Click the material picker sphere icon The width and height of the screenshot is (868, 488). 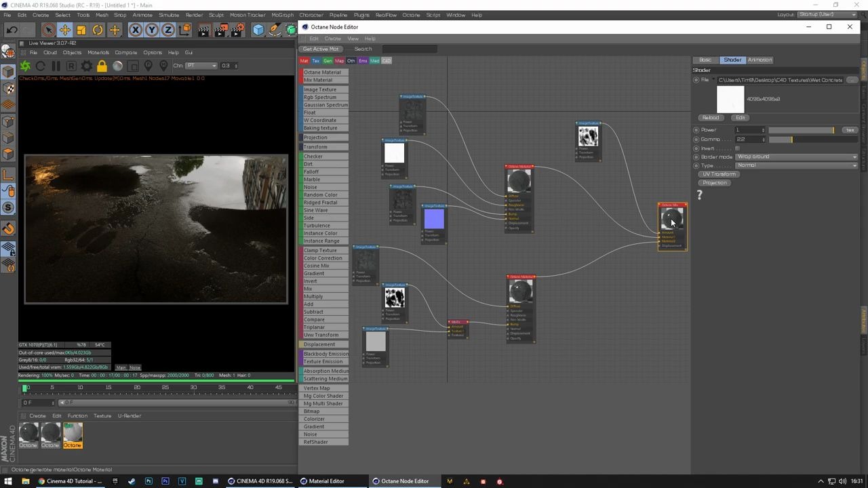coord(118,65)
